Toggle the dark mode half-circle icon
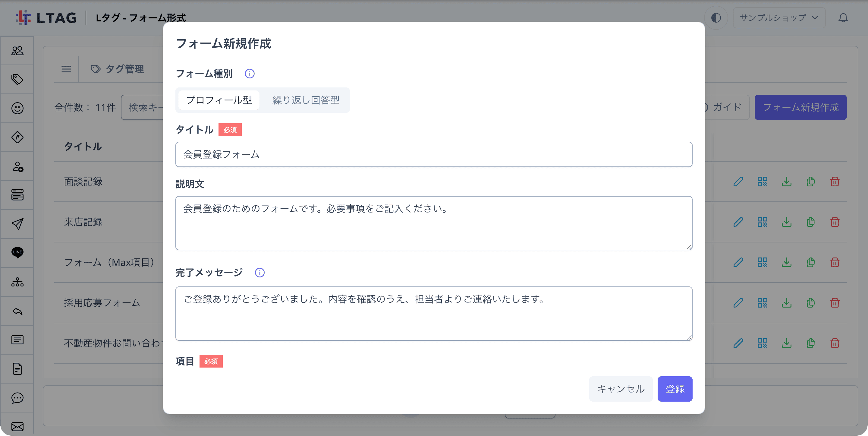 716,17
